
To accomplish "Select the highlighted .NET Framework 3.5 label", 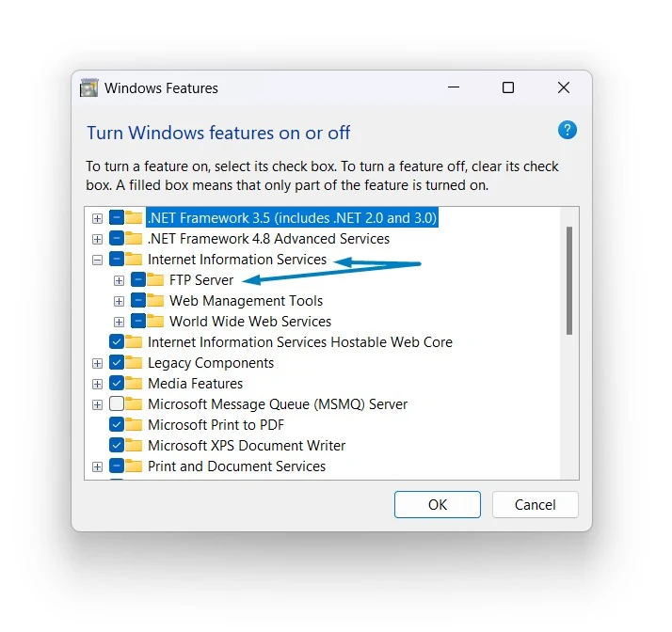I will coord(293,218).
